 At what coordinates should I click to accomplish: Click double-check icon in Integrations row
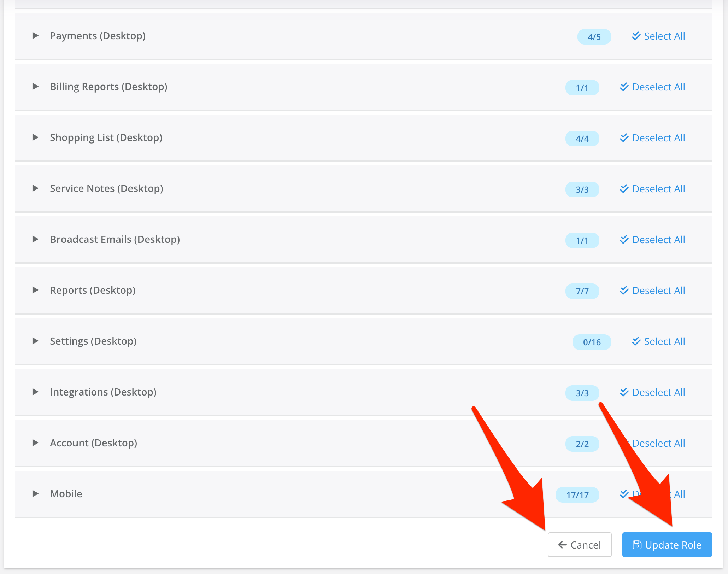pyautogui.click(x=624, y=392)
